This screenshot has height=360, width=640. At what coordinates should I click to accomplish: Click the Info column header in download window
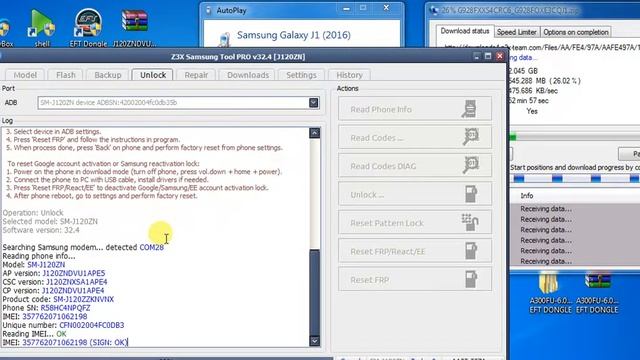pos(527,196)
